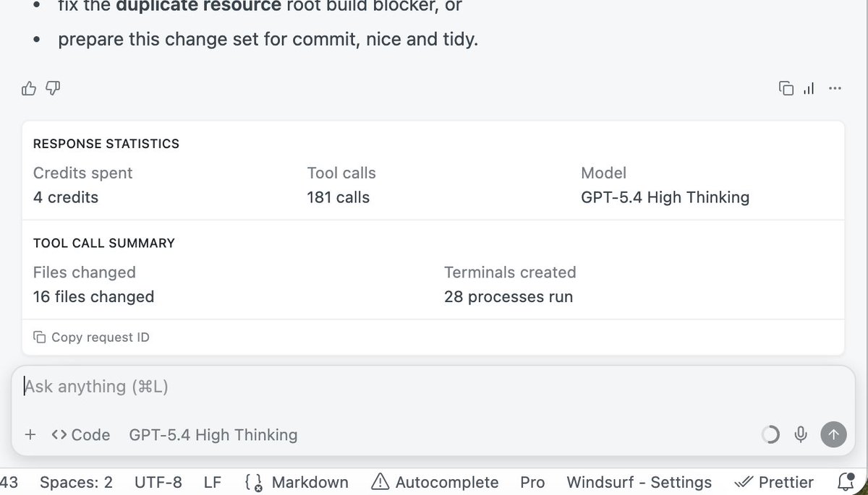868x495 pixels.
Task: Open Windsurf - Settings from status bar
Action: 639,482
